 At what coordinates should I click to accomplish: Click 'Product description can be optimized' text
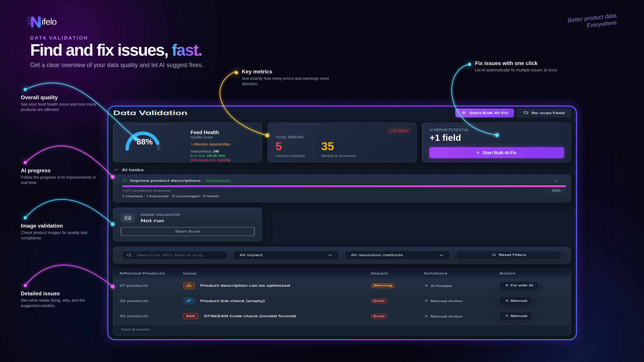[x=245, y=286]
